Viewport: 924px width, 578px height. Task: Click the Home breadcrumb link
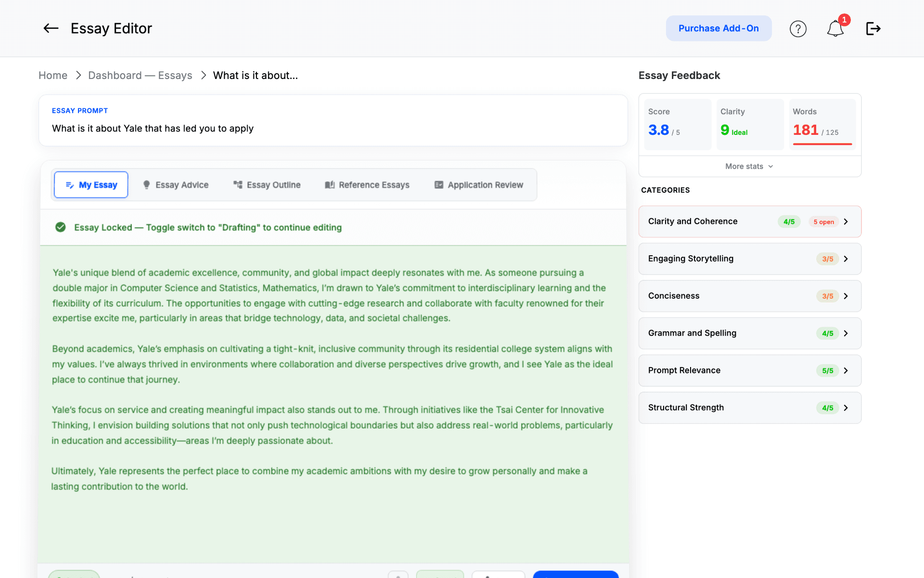point(53,76)
